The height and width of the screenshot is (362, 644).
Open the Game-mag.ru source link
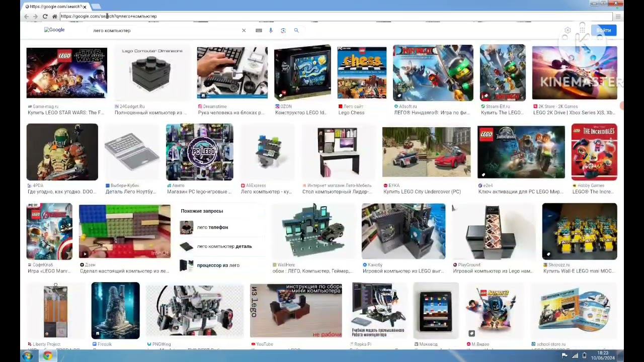pyautogui.click(x=43, y=107)
